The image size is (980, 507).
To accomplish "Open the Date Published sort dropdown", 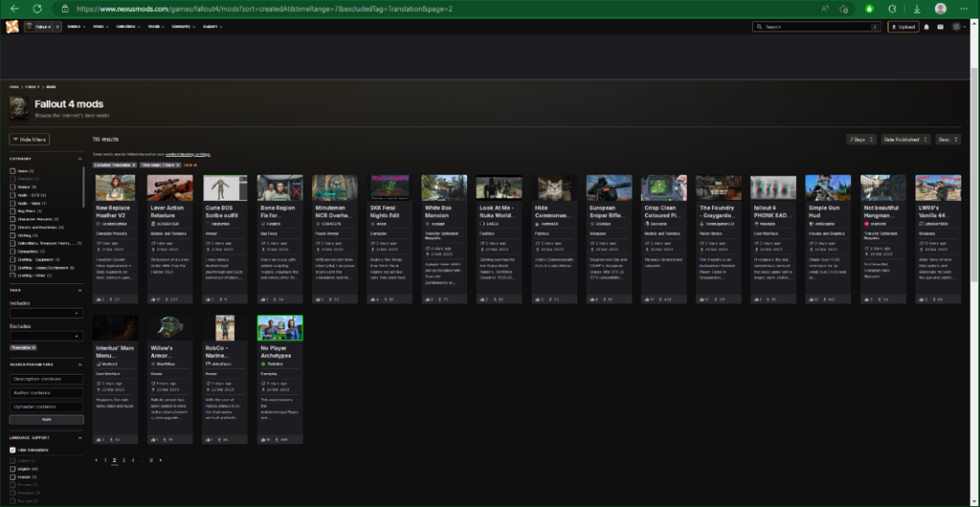I will pos(906,140).
